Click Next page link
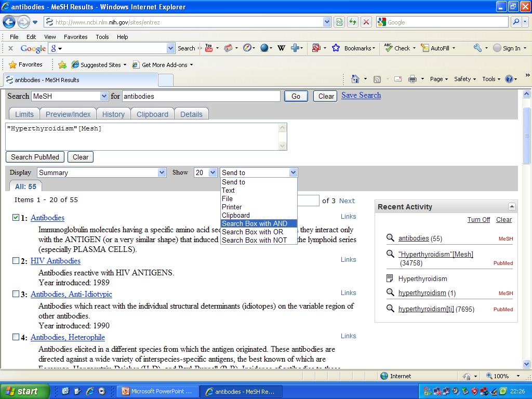The image size is (532, 399). click(347, 201)
